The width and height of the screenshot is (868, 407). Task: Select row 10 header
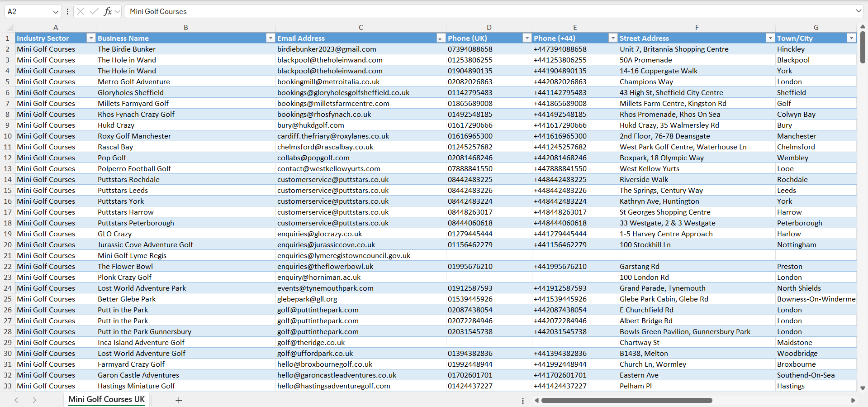click(8, 136)
